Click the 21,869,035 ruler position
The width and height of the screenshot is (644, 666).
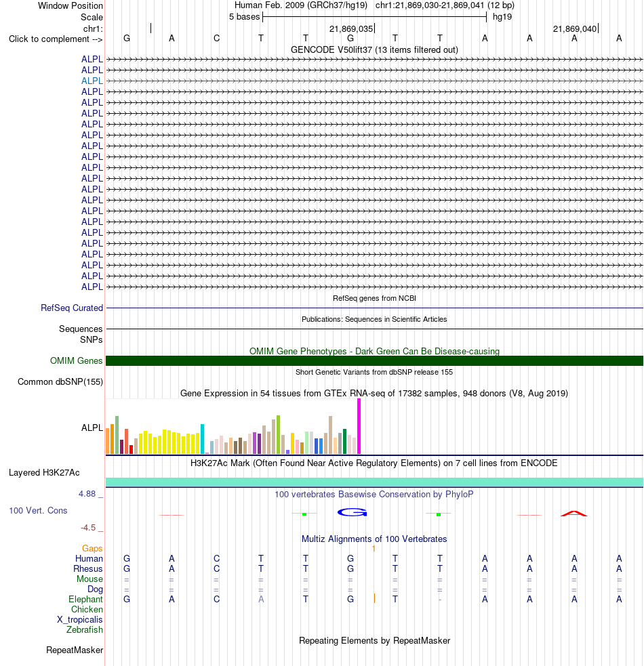[351, 29]
